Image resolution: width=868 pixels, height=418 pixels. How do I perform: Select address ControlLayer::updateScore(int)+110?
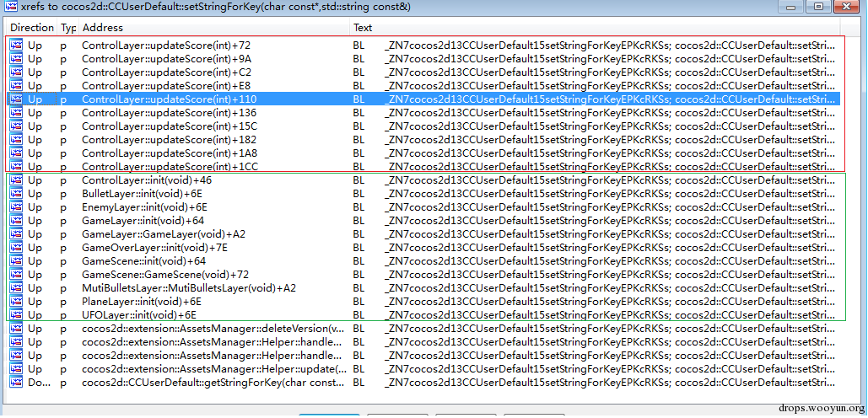(x=169, y=99)
